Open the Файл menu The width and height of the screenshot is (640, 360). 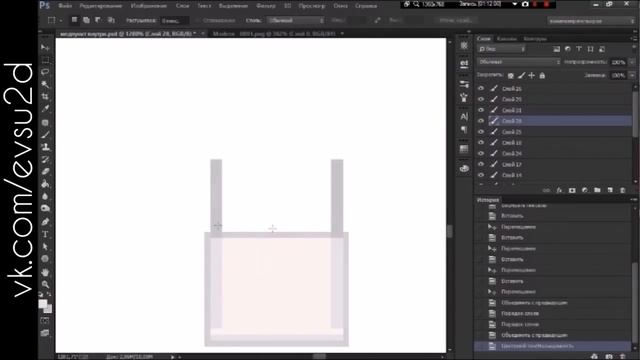(65, 6)
